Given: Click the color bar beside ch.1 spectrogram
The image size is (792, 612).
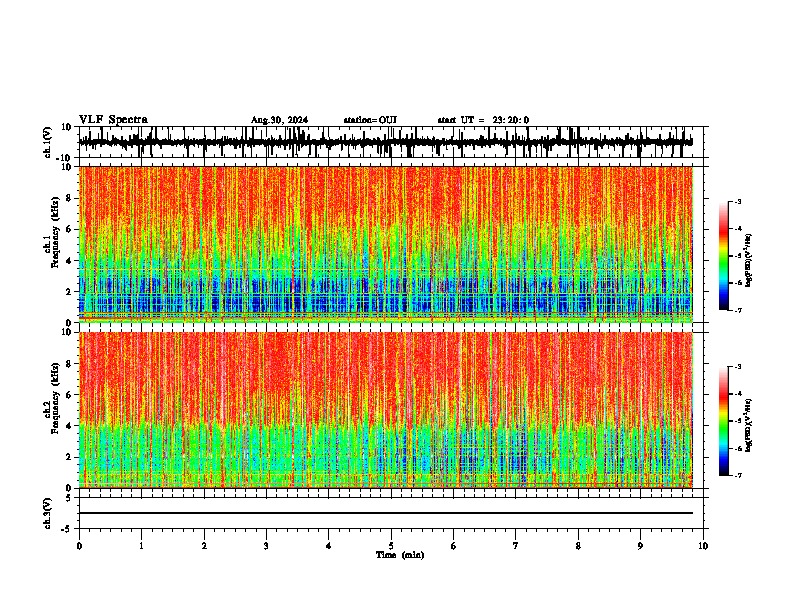Looking at the screenshot, I should tap(724, 256).
